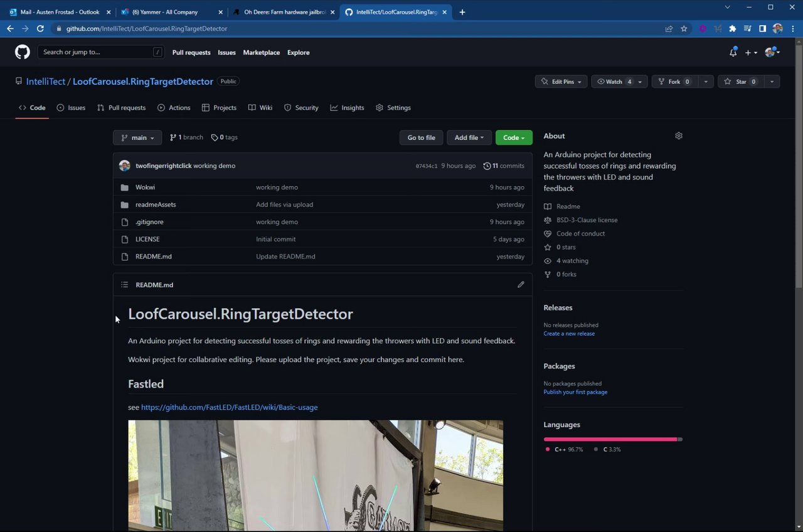The image size is (803, 532).
Task: Open the IntelliTect organization link
Action: [x=46, y=82]
